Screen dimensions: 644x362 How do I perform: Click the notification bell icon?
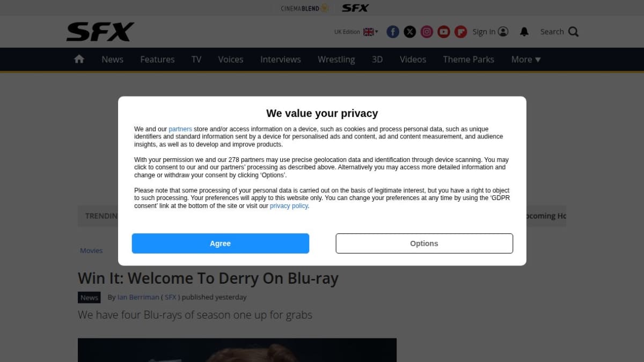point(524,32)
